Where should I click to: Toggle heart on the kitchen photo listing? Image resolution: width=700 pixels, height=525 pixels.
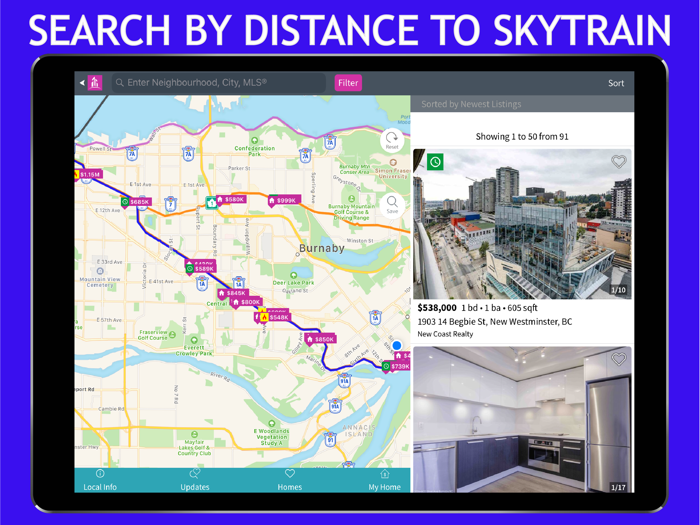point(618,359)
